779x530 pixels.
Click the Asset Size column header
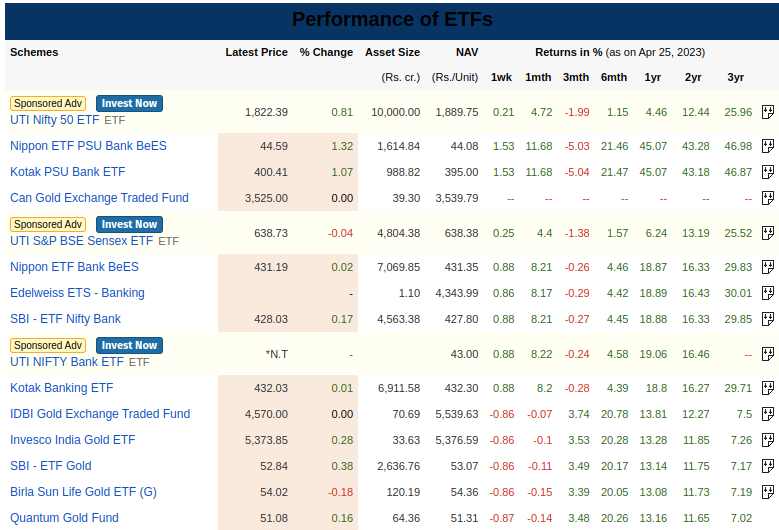(x=392, y=52)
